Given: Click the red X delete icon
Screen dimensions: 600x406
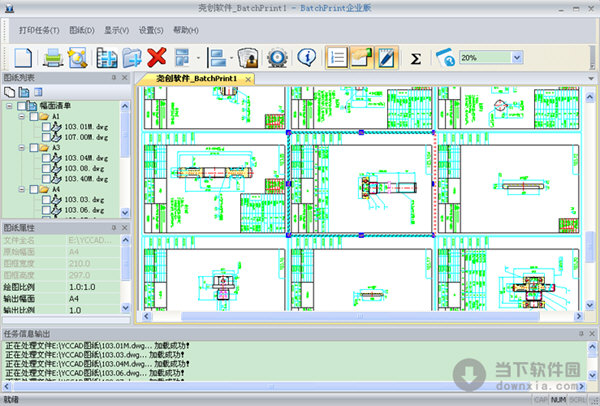Looking at the screenshot, I should [157, 57].
